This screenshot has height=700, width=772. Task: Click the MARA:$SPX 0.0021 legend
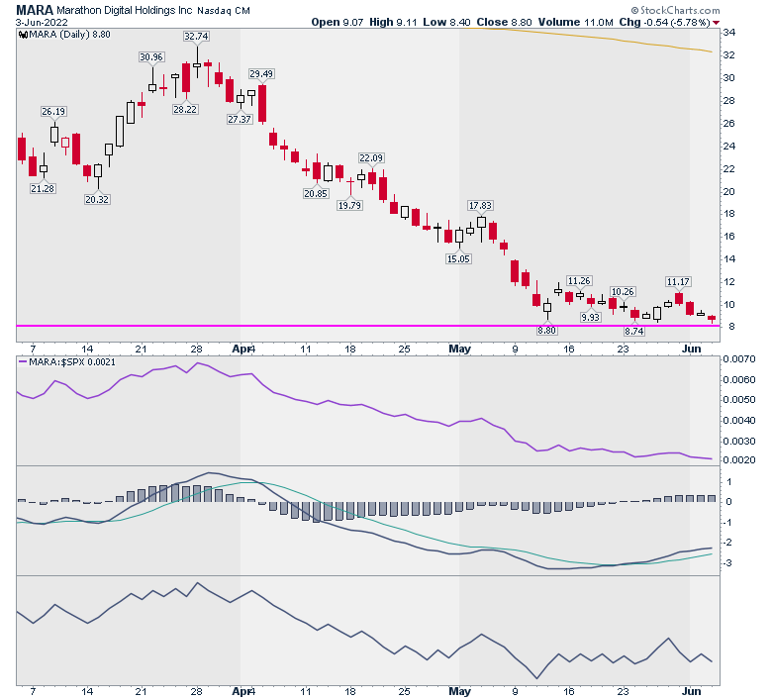pyautogui.click(x=67, y=362)
